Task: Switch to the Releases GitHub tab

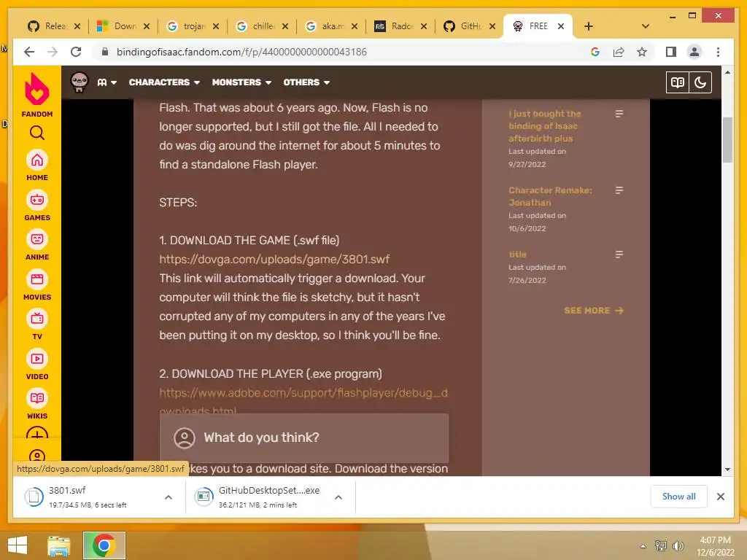Action: [x=47, y=26]
